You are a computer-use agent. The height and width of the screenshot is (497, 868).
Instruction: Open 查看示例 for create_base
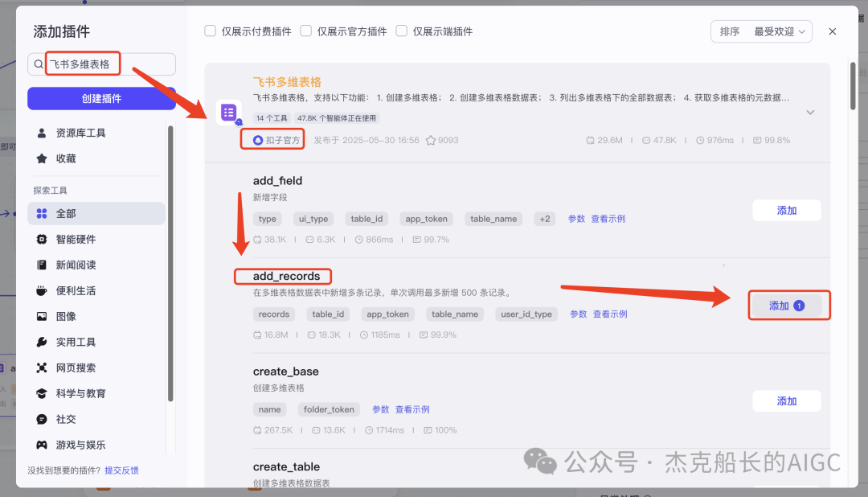(x=412, y=409)
